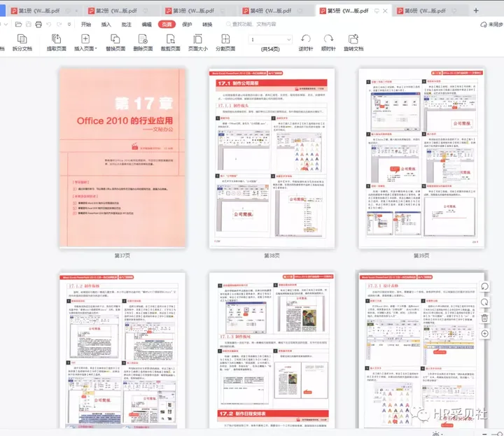Image resolution: width=504 pixels, height=436 pixels.
Task: Select the page 39 thumbnail
Action: pos(421,158)
